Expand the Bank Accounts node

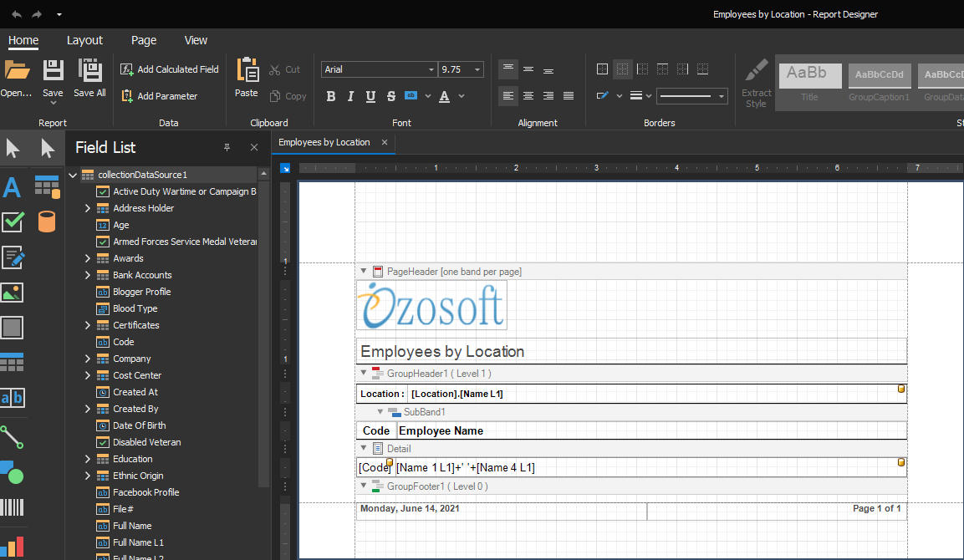87,275
